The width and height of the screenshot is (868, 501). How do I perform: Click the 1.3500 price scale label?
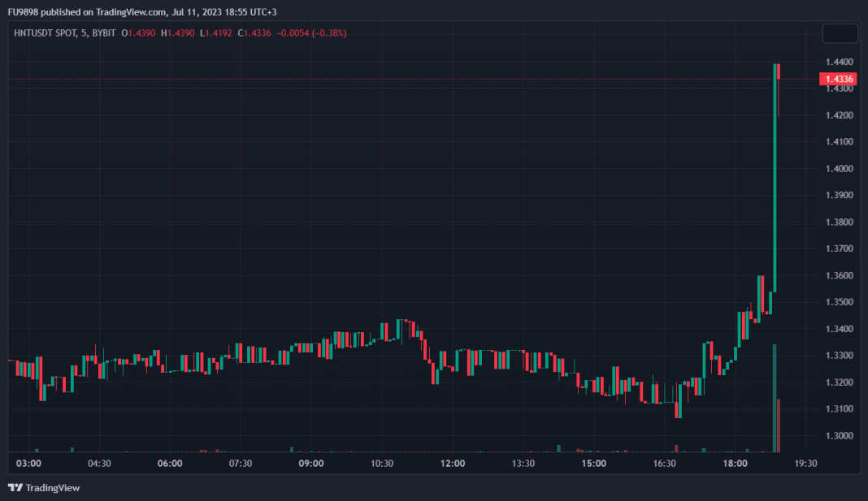coord(839,302)
